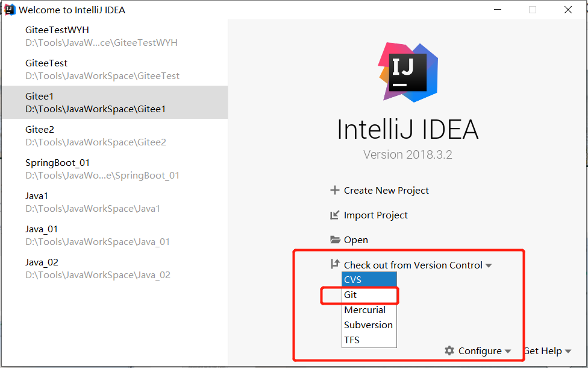Maximize the Welcome window

coord(533,10)
